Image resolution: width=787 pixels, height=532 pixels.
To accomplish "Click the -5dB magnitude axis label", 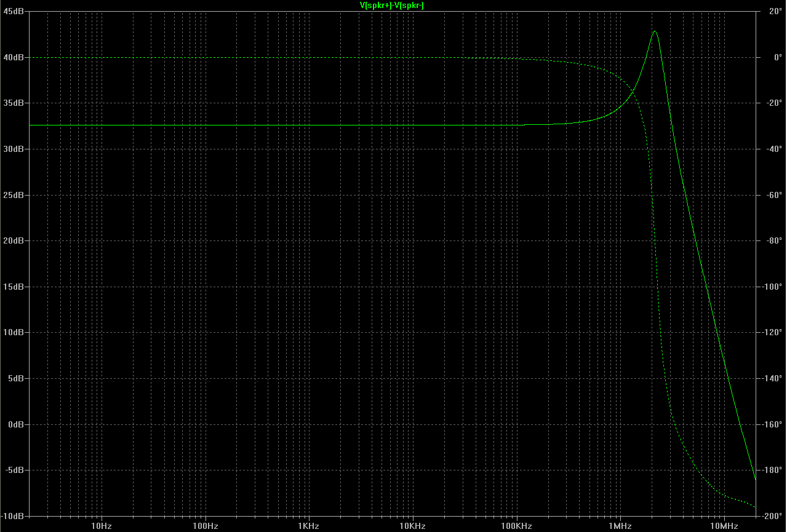I will coord(14,470).
